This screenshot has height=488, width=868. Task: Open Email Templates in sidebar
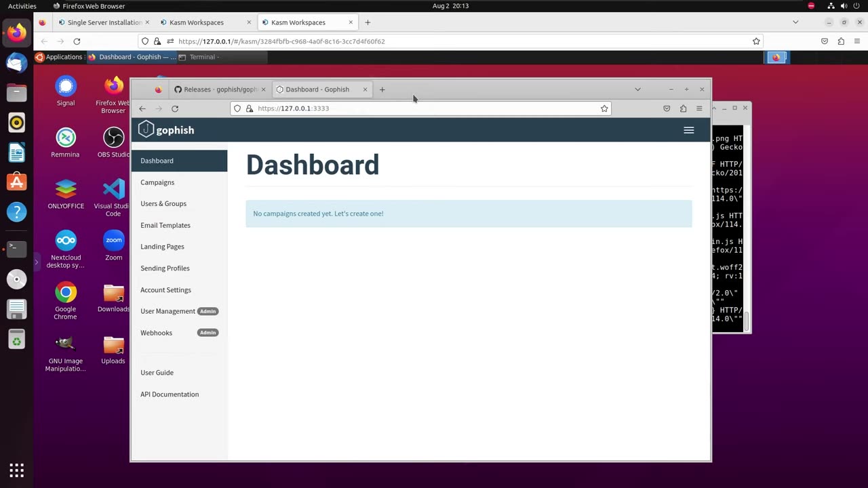pos(179,225)
